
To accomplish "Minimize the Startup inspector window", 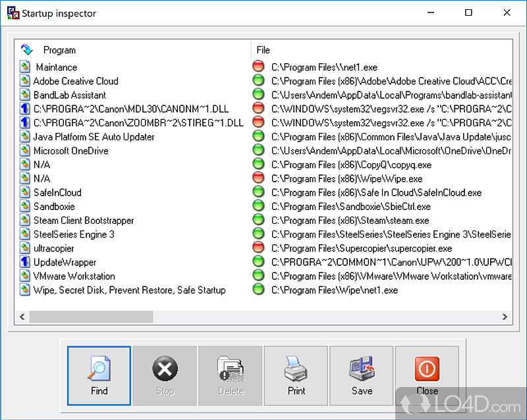I will tap(431, 13).
